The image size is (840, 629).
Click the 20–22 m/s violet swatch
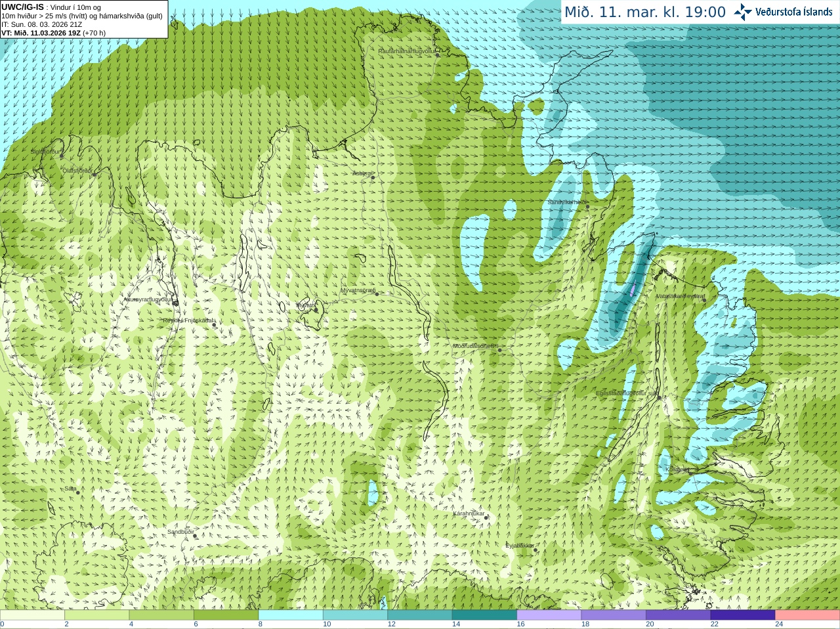679,615
